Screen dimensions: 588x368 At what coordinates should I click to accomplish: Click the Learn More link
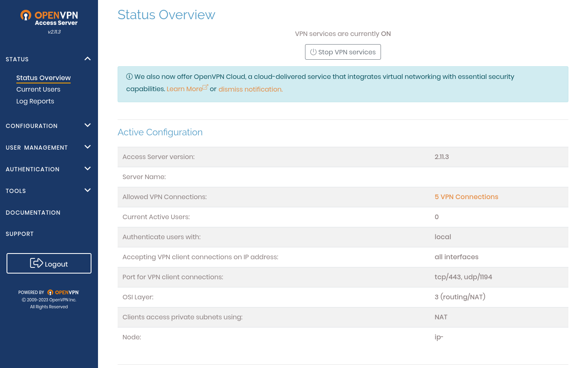point(184,89)
